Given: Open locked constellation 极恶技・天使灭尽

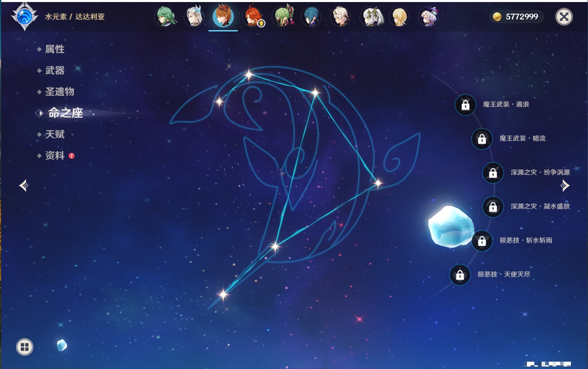Looking at the screenshot, I should pyautogui.click(x=460, y=275).
